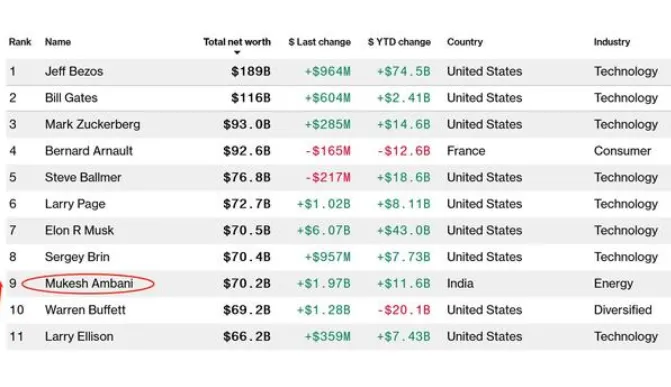This screenshot has width=671, height=387.
Task: Click the Industry column header
Action: [612, 42]
